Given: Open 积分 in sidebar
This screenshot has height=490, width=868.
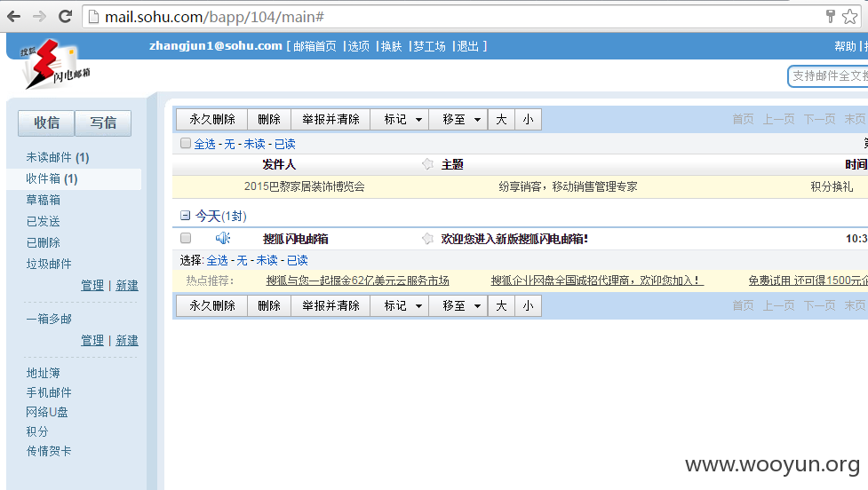Looking at the screenshot, I should pyautogui.click(x=37, y=431).
